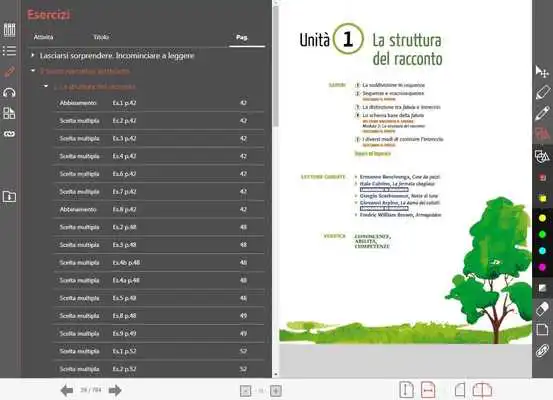
Task: Open the library bookshelf icon
Action: point(10,30)
